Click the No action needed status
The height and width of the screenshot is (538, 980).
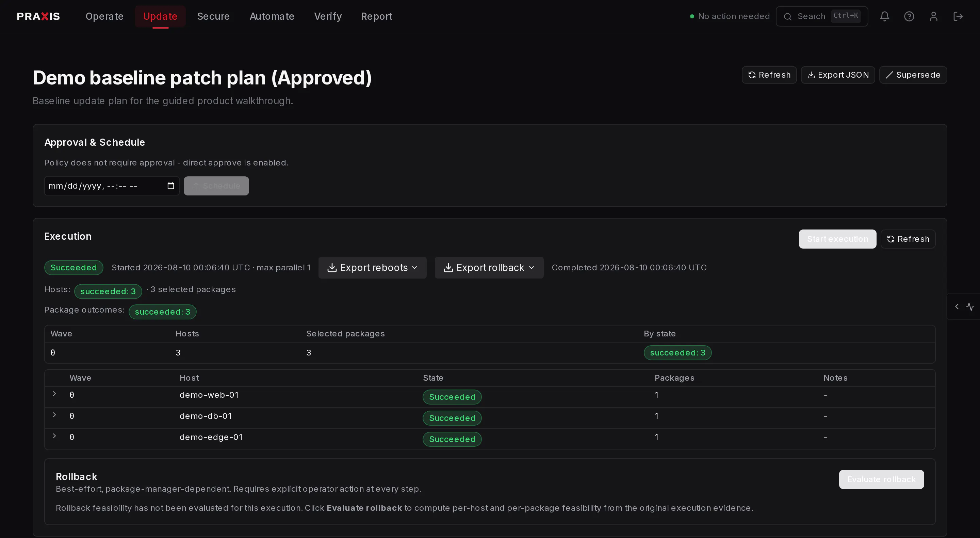point(730,16)
